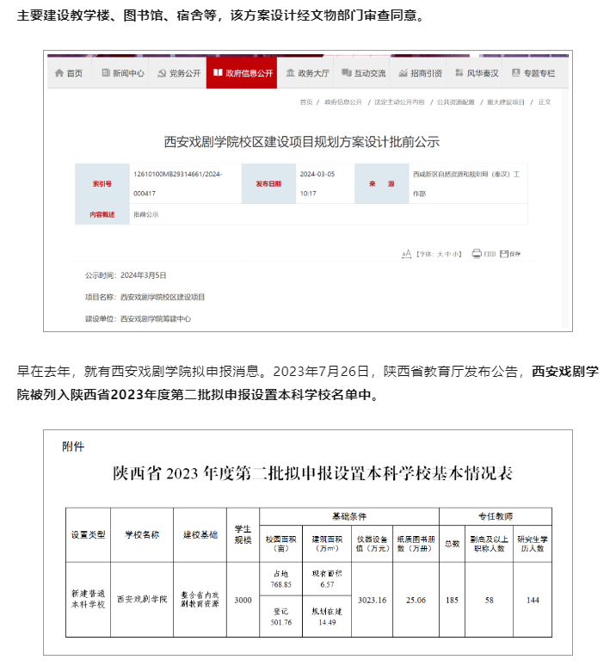
Task: Click breadcrumb item 正文
Action: [x=545, y=102]
